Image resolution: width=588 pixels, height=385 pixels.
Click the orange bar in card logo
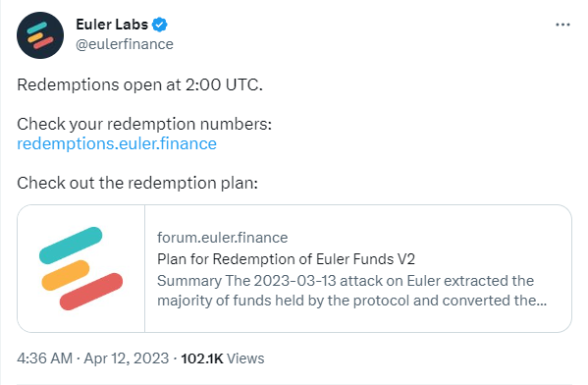pyautogui.click(x=66, y=275)
